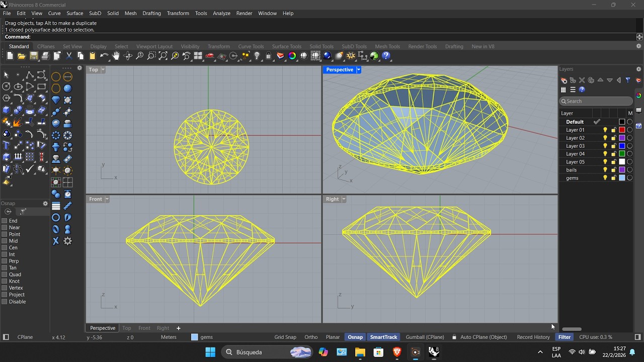Open Osnap panel gear options menu
Viewport: 644px width, 362px height.
pos(45,204)
